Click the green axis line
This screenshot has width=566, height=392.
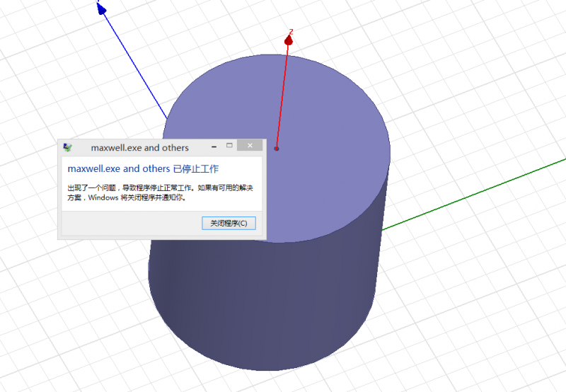pos(474,194)
